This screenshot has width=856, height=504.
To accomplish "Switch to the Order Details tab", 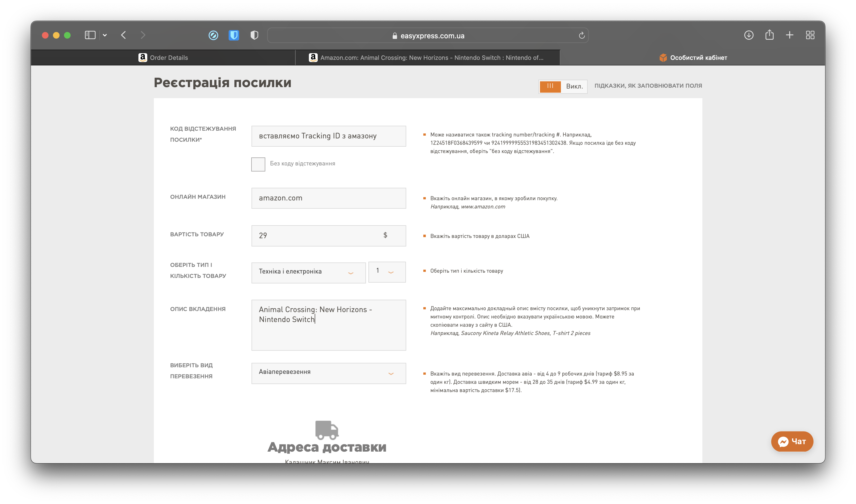I will tap(163, 58).
